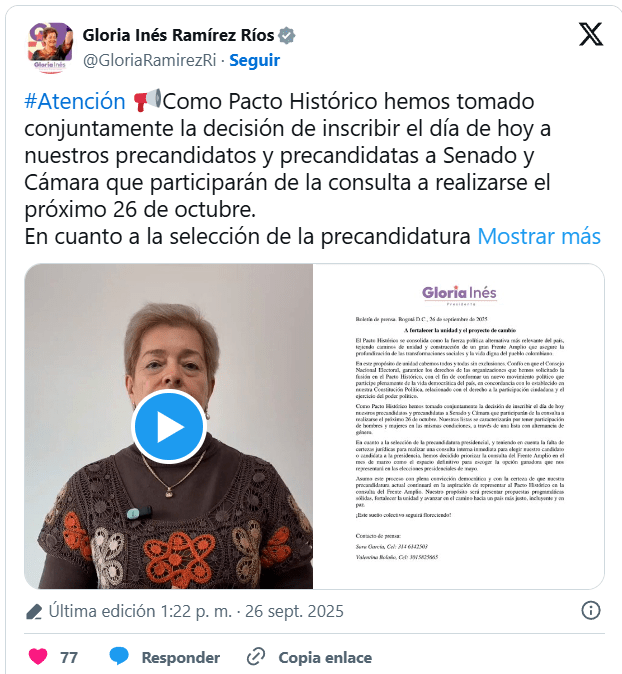Open Gloria Inés Ramírez Ríos profile avatar

click(x=50, y=48)
